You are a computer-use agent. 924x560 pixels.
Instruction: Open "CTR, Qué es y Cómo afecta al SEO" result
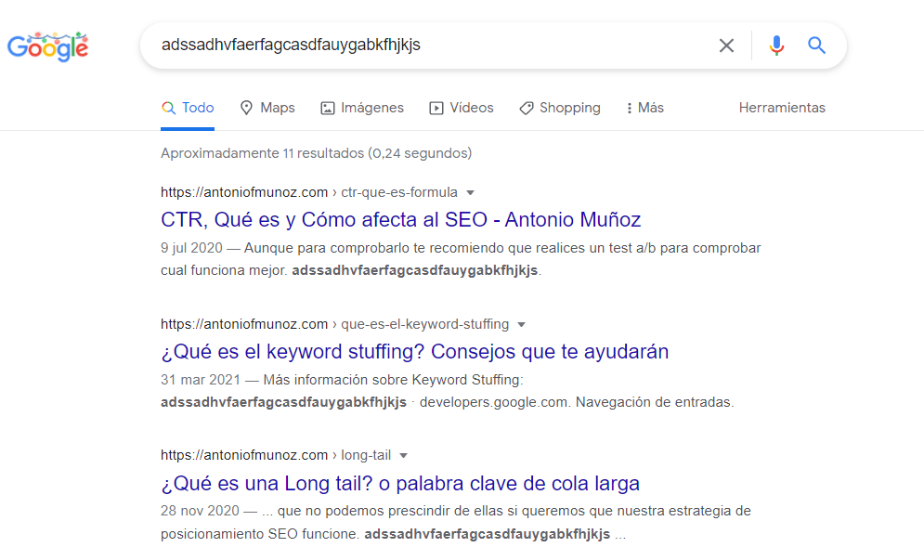(400, 220)
